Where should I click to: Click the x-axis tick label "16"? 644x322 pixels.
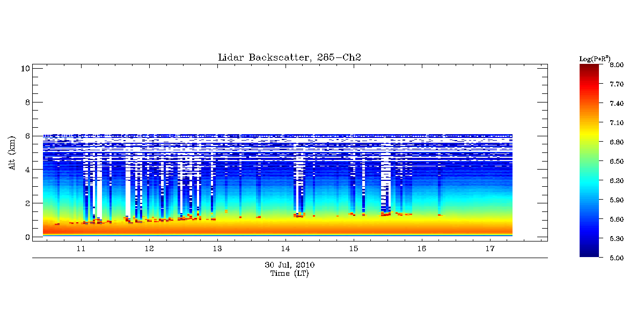pyautogui.click(x=421, y=249)
